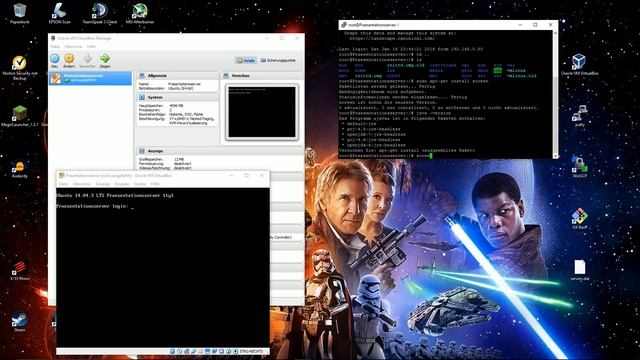Open Geräte menu in the VM window

pos(140,184)
